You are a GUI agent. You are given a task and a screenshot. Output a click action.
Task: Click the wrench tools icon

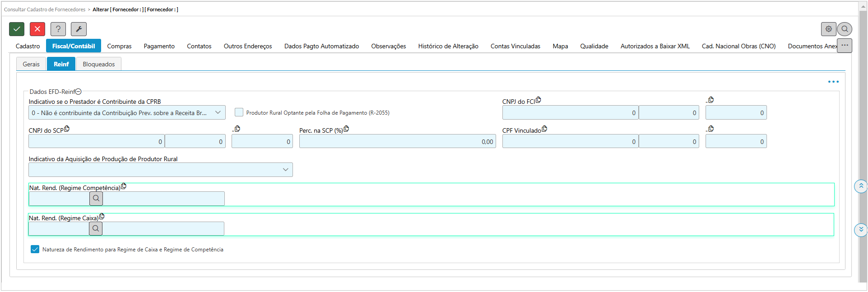pyautogui.click(x=79, y=29)
